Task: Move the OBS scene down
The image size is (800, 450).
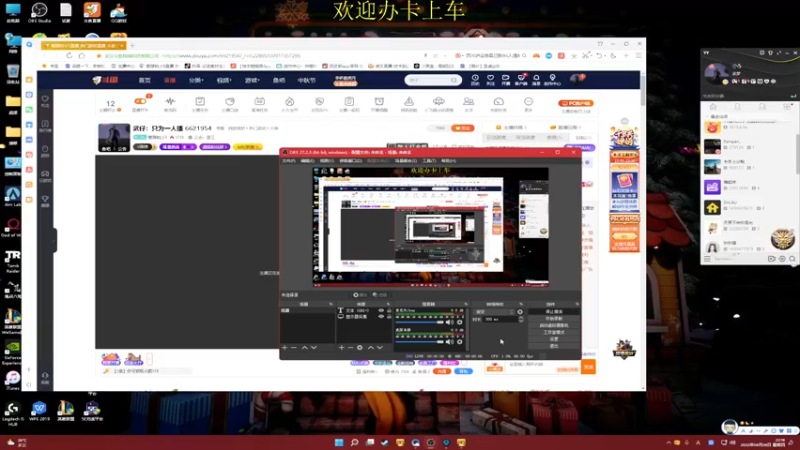Action: pyautogui.click(x=314, y=347)
